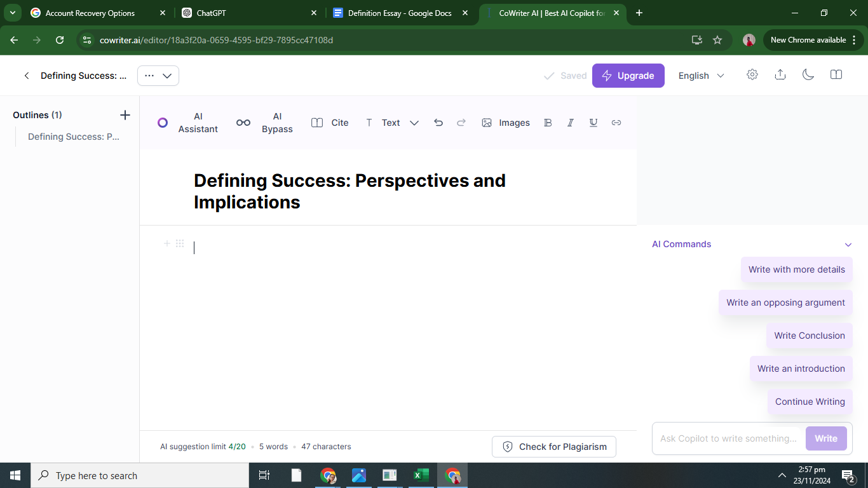Redo the last edit

tap(461, 123)
